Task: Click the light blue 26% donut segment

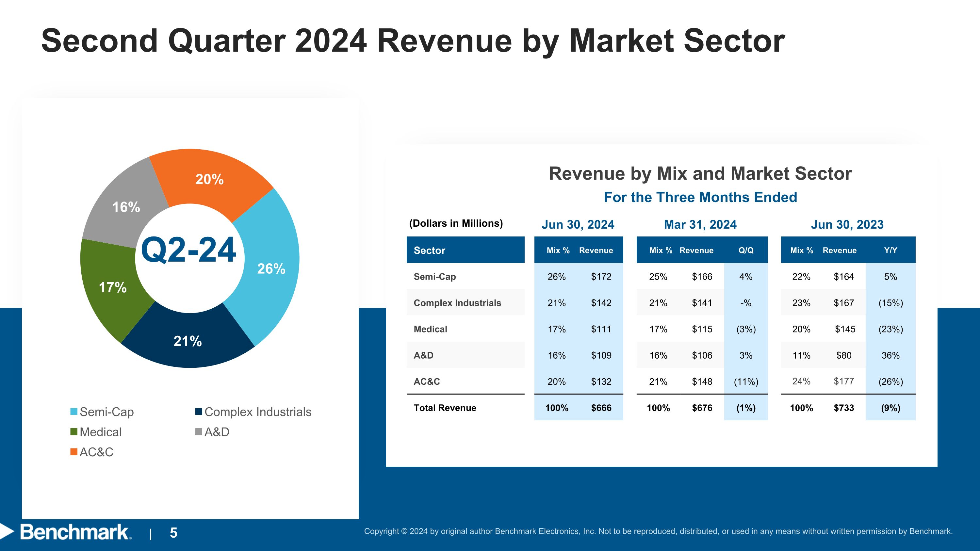Action: pos(271,268)
